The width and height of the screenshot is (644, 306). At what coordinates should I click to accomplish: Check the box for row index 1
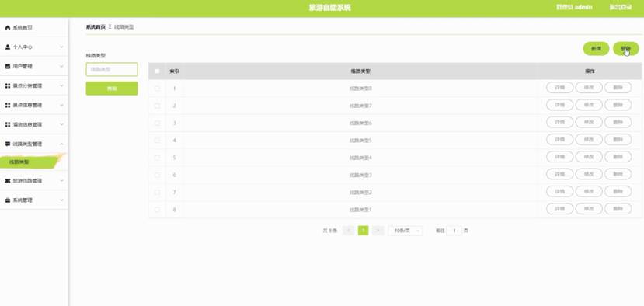coord(157,89)
